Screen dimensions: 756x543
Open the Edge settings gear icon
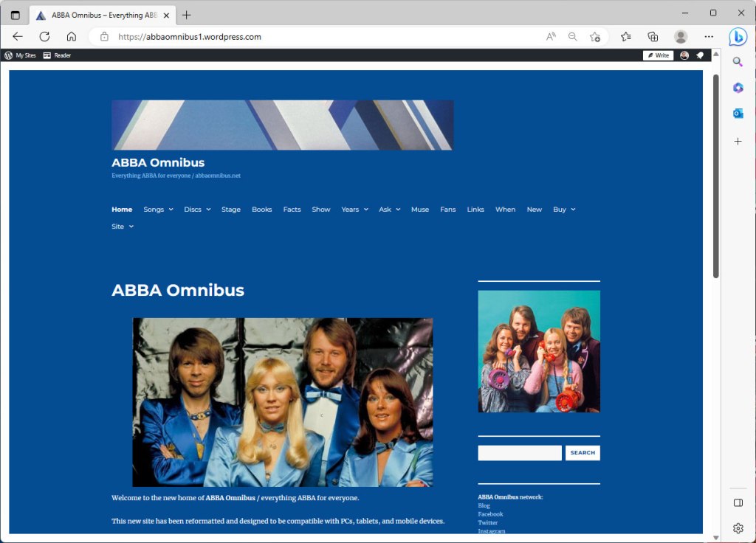tap(738, 528)
